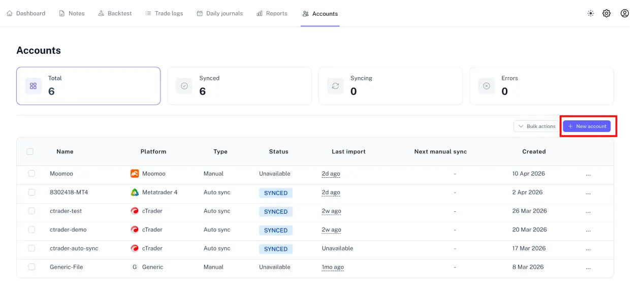Open the 2w ago last import link for ctrader-test
Image resolution: width=644 pixels, height=293 pixels.
(331, 211)
